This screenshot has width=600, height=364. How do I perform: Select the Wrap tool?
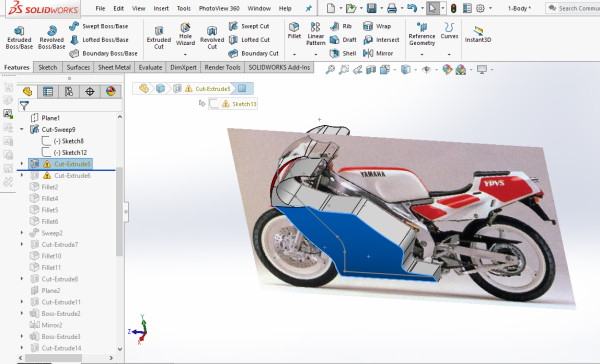377,26
